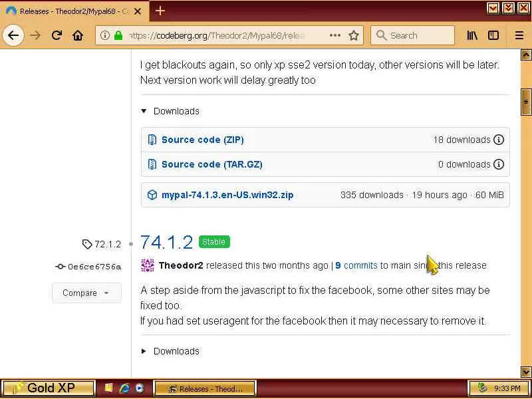This screenshot has width=532, height=399.
Task: Open the 74.1.2 release title
Action: coord(166,242)
